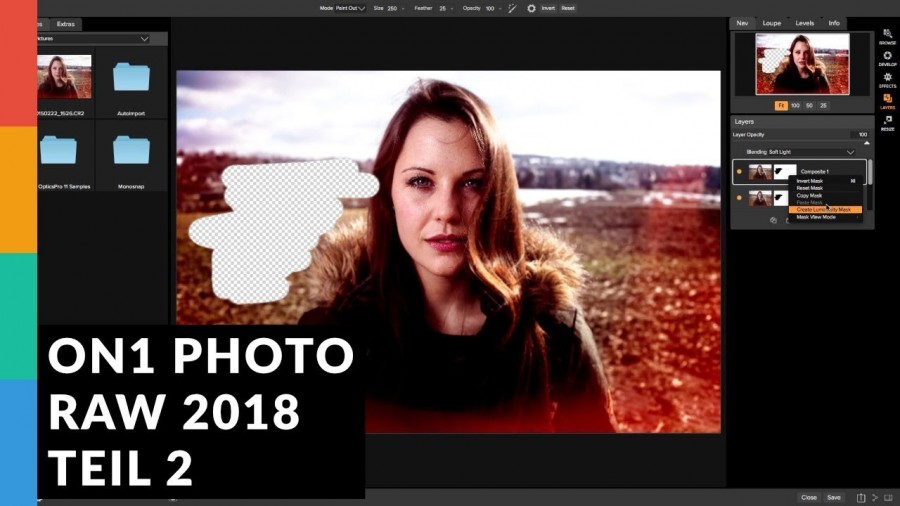Click the Opacity value 100 field

pos(490,9)
